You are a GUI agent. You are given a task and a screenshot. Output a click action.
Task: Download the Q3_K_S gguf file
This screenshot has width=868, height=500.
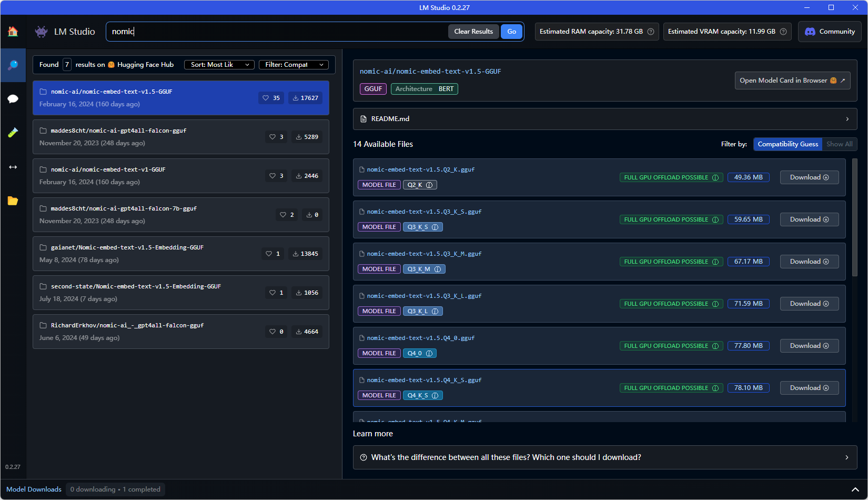[x=809, y=219]
